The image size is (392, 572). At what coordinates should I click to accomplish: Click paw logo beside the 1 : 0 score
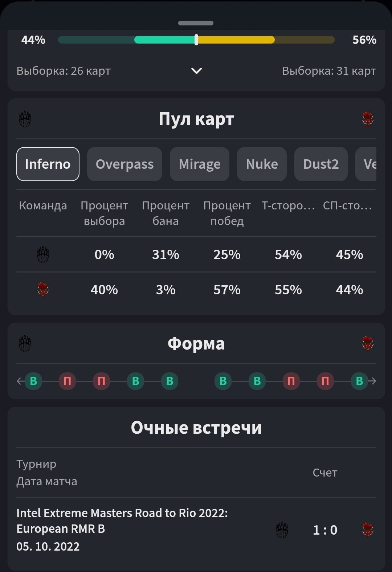click(282, 530)
